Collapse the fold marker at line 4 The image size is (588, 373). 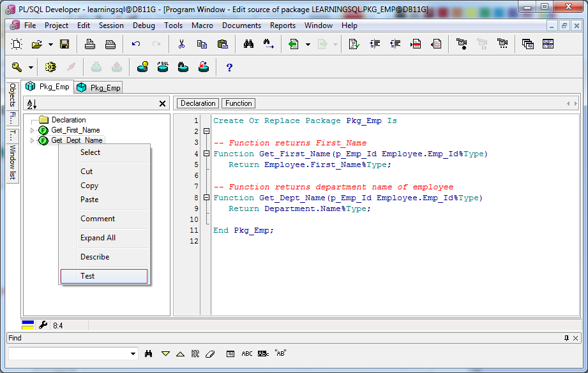point(206,154)
